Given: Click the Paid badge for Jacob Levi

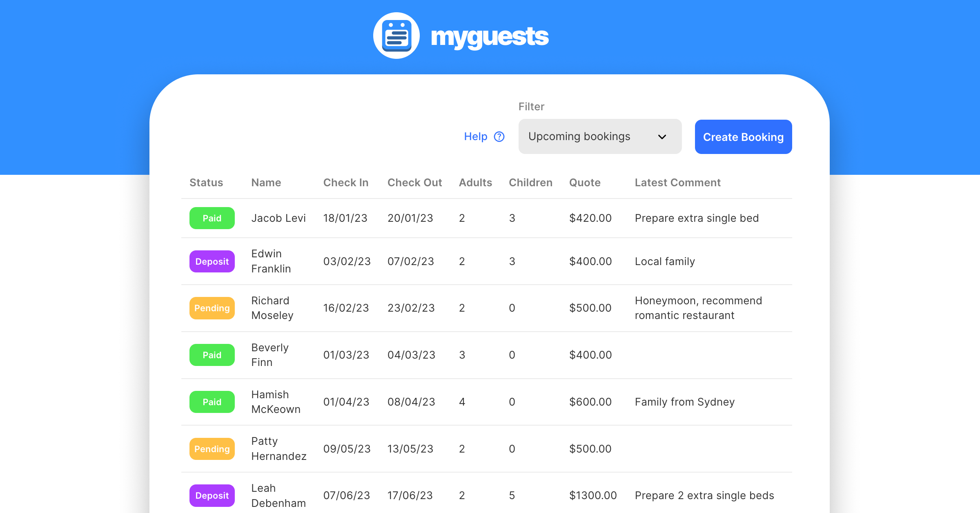Looking at the screenshot, I should (212, 218).
